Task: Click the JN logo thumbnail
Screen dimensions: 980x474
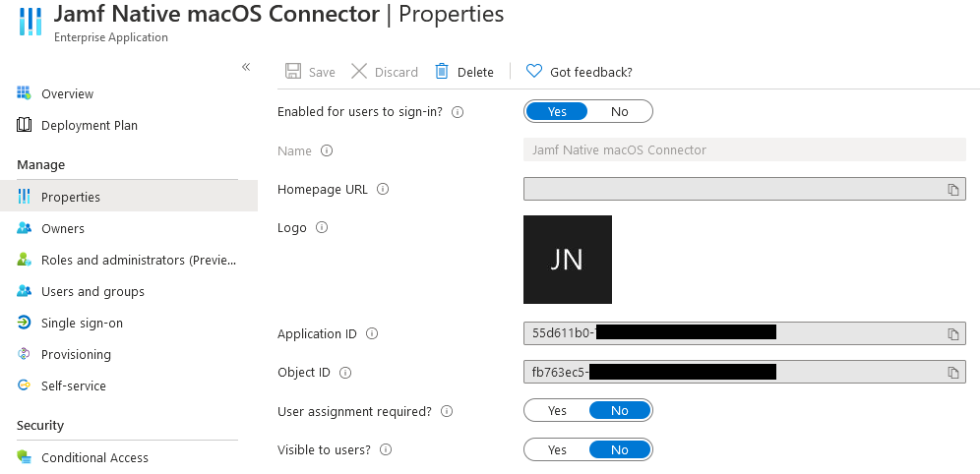Action: pos(568,260)
